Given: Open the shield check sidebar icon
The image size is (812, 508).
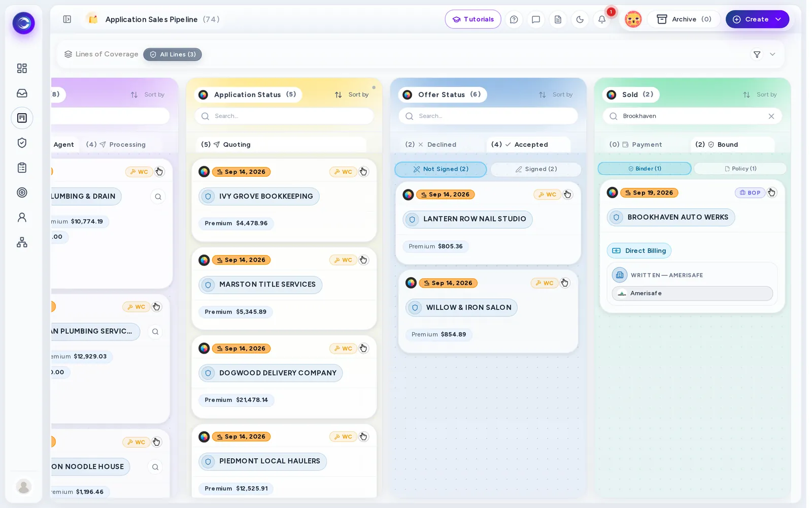Looking at the screenshot, I should (x=22, y=143).
